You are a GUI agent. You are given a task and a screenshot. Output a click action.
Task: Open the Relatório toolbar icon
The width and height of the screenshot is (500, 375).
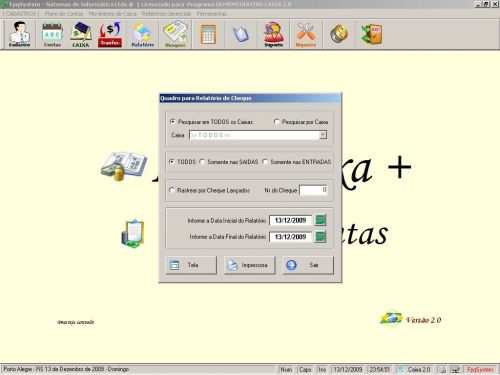[x=143, y=34]
